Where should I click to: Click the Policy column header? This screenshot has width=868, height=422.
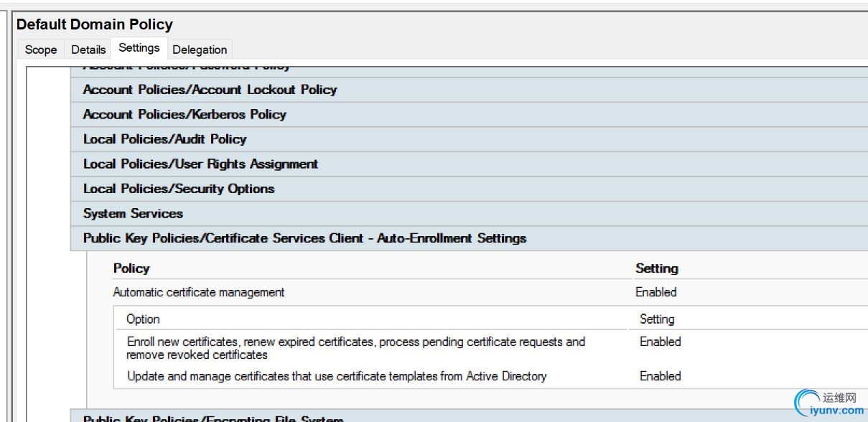131,268
